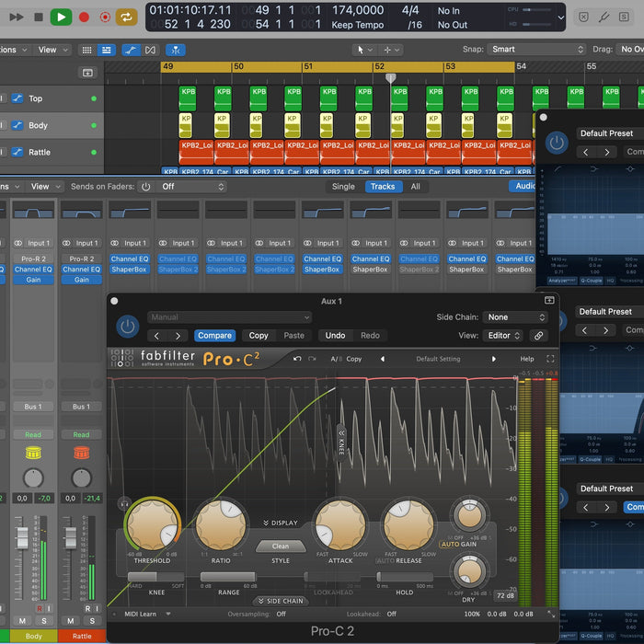
Task: Click the blue Catch playhead button
Action: point(176,50)
